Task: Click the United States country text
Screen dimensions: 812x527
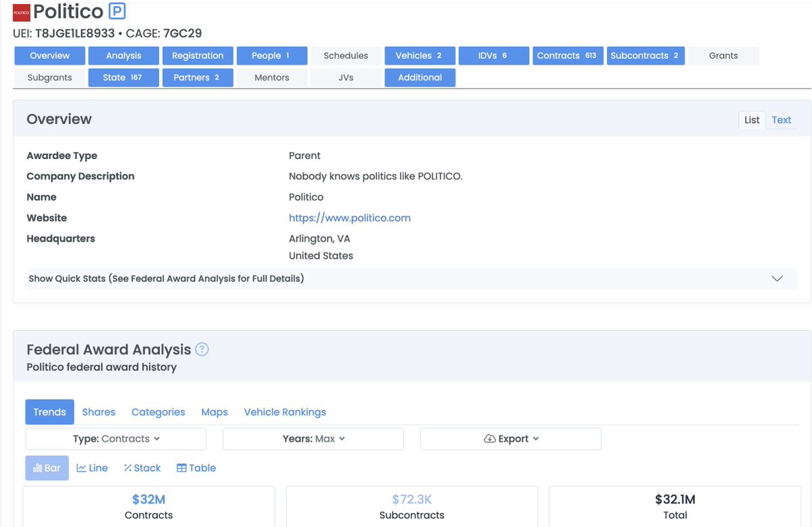Action: tap(321, 256)
